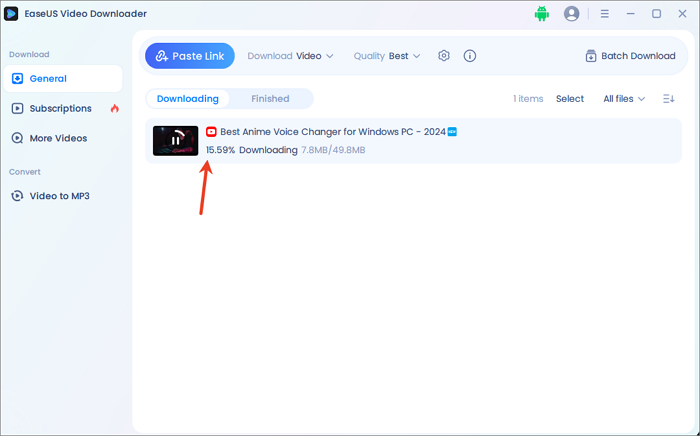Viewport: 700px width, 436px height.
Task: Click the 1 items count text
Action: [x=528, y=99]
